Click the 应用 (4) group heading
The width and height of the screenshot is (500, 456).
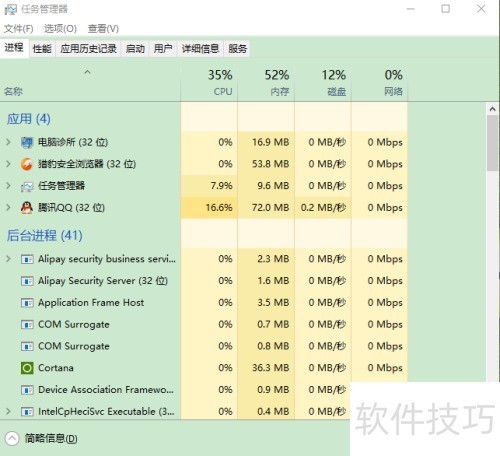(29, 119)
